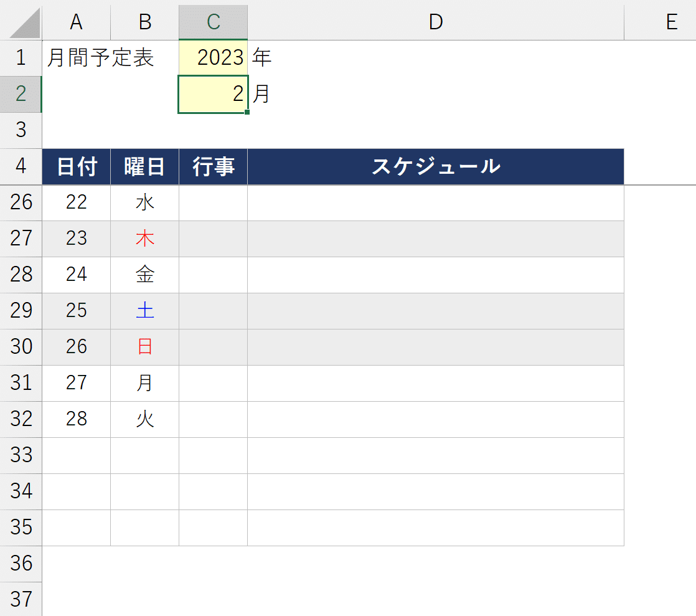This screenshot has height=616, width=696.
Task: Select column B header
Action: click(x=144, y=22)
